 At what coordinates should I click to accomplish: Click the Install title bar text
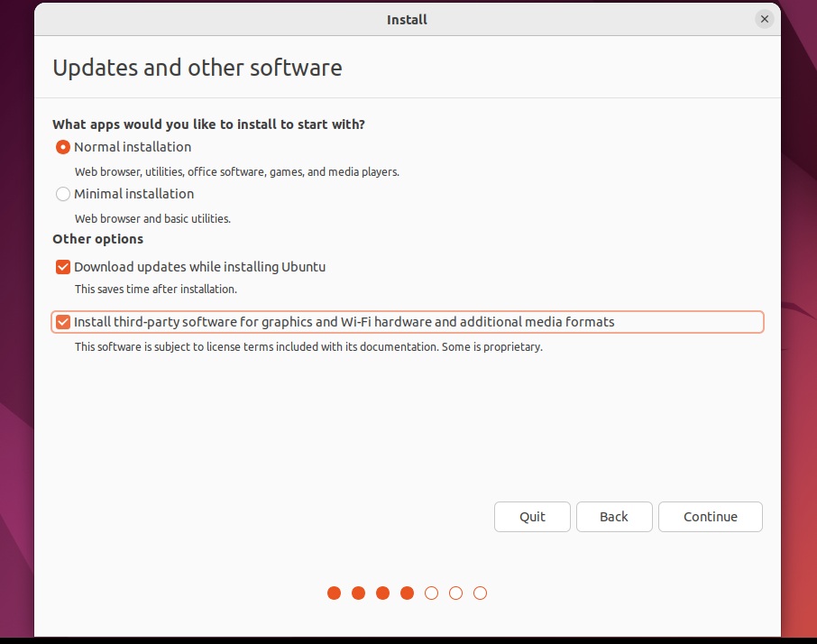(407, 19)
